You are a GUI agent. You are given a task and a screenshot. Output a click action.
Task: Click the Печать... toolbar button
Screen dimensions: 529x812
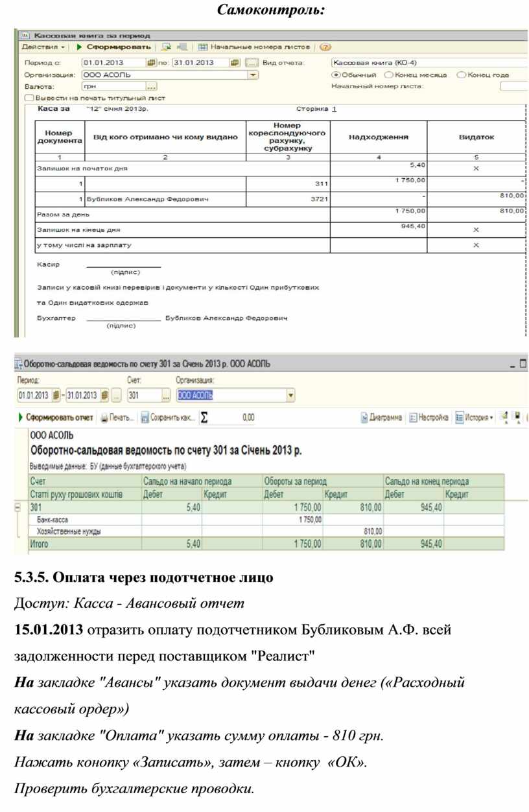point(118,418)
